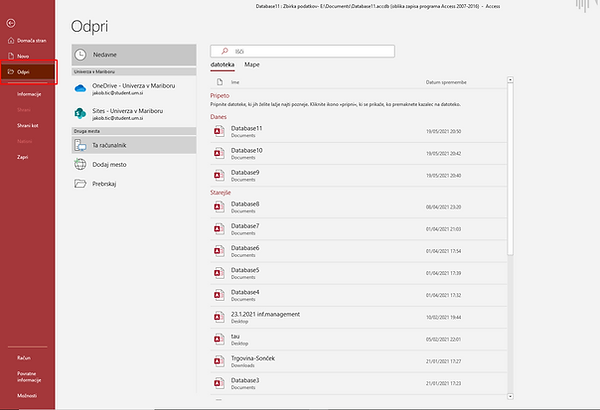600x410 pixels.
Task: Click the Išči search field
Action: (302, 51)
